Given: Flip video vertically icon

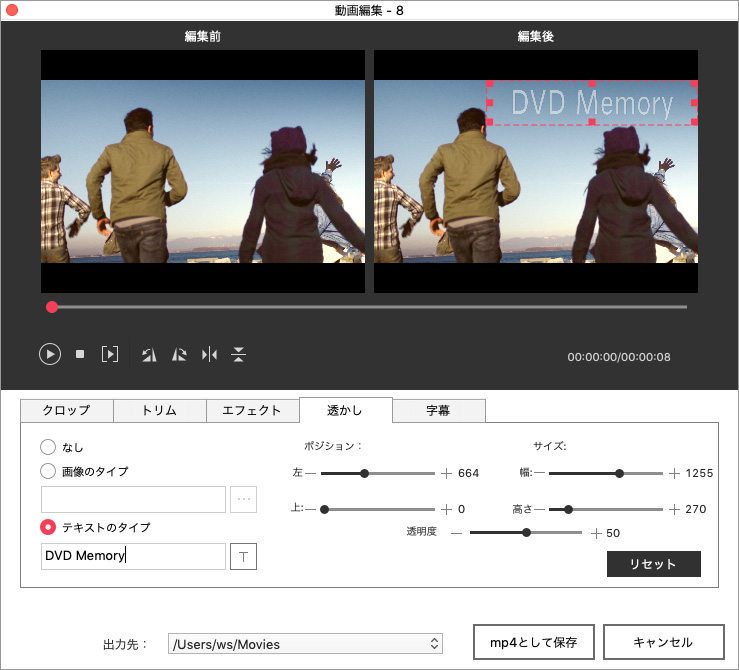Looking at the screenshot, I should pyautogui.click(x=238, y=354).
